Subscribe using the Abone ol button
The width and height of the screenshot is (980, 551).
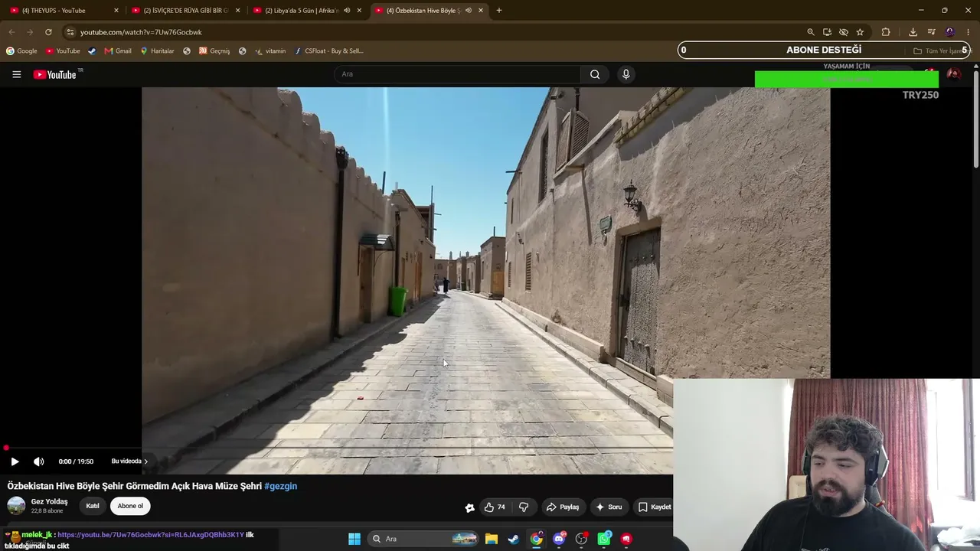[130, 506]
